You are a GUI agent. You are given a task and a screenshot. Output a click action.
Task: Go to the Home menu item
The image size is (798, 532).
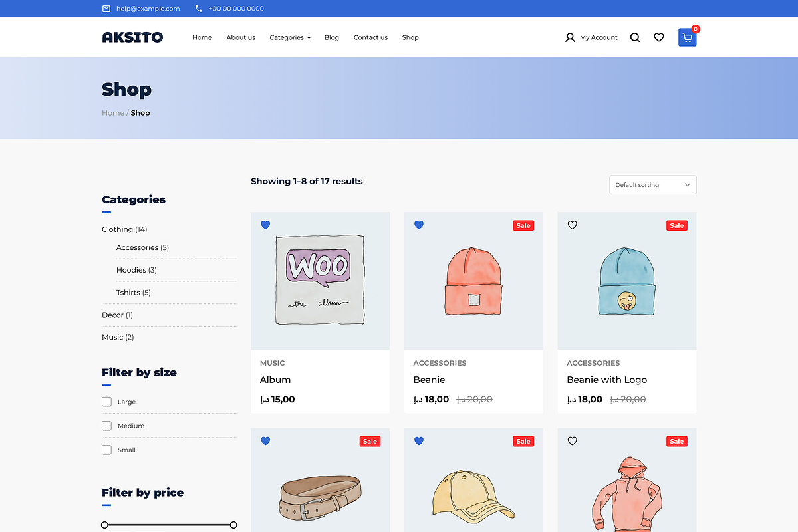click(x=202, y=37)
